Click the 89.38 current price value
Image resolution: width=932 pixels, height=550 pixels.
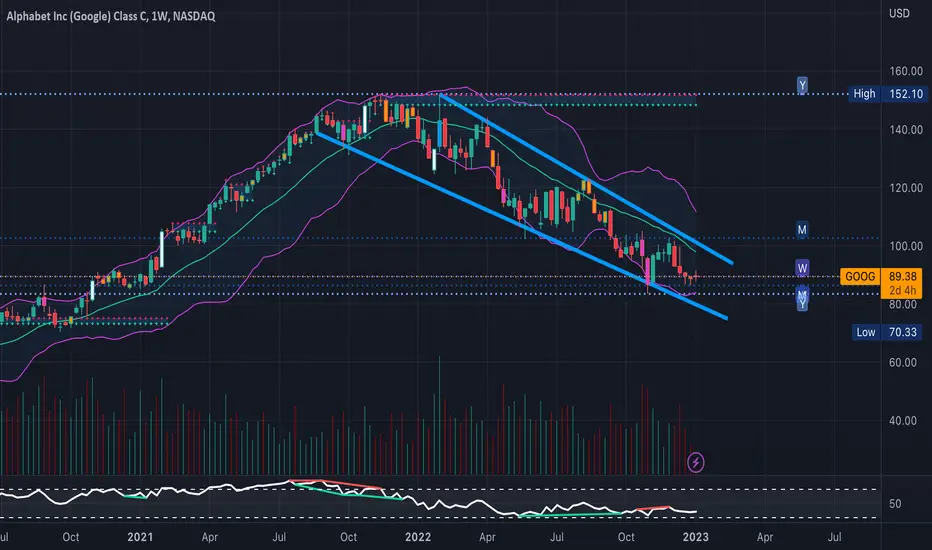pos(902,276)
